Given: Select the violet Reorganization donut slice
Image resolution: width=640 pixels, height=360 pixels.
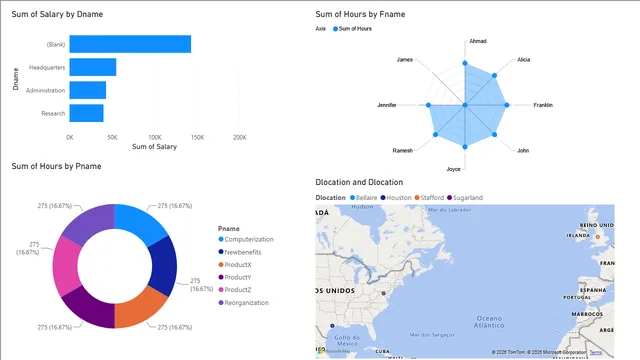Looking at the screenshot, I should pyautogui.click(x=89, y=224).
